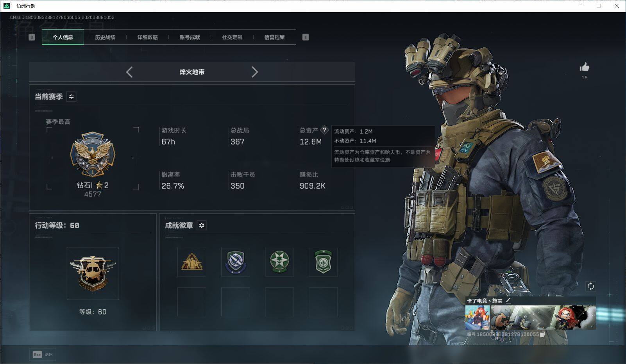Switch to the 历史战绩 tab

105,37
